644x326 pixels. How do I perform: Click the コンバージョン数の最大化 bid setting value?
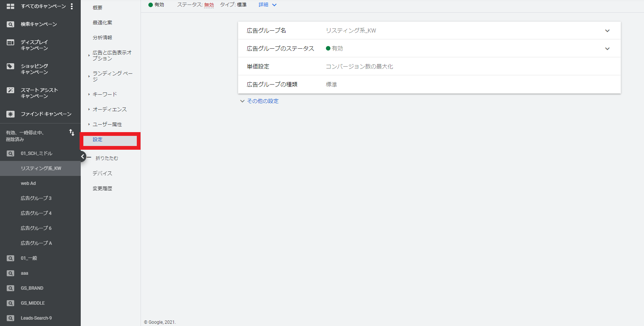pos(359,67)
